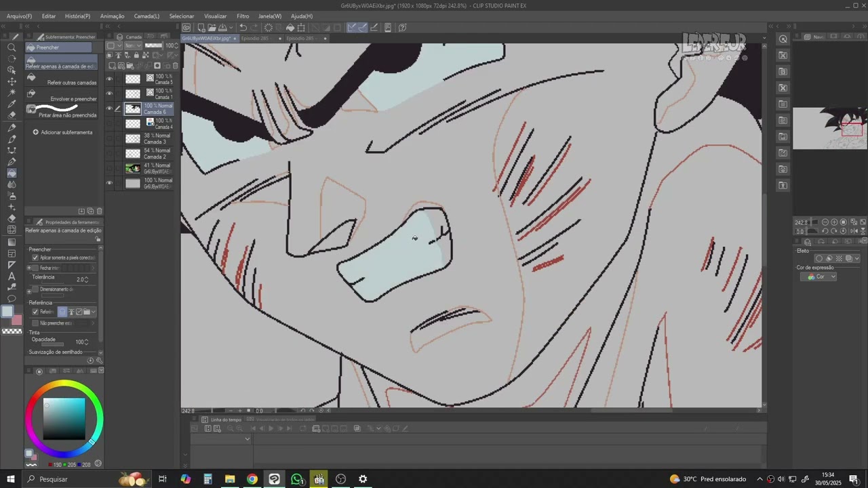Viewport: 868px width, 488px height.
Task: Open the Editar menu
Action: [49, 16]
